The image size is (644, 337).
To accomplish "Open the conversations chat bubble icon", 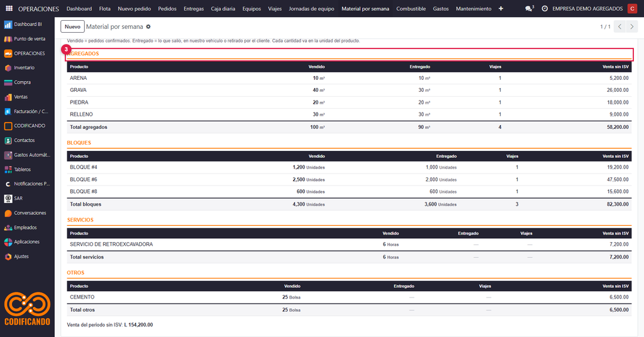I will click(529, 8).
